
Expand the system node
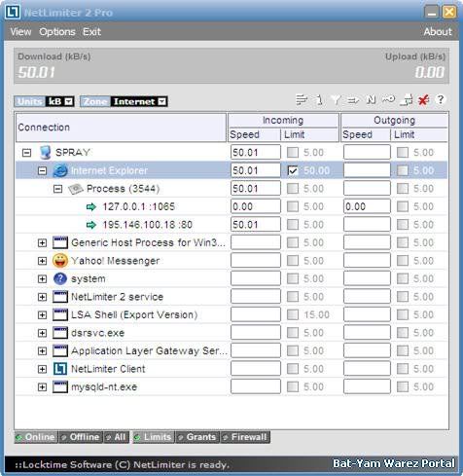point(42,278)
